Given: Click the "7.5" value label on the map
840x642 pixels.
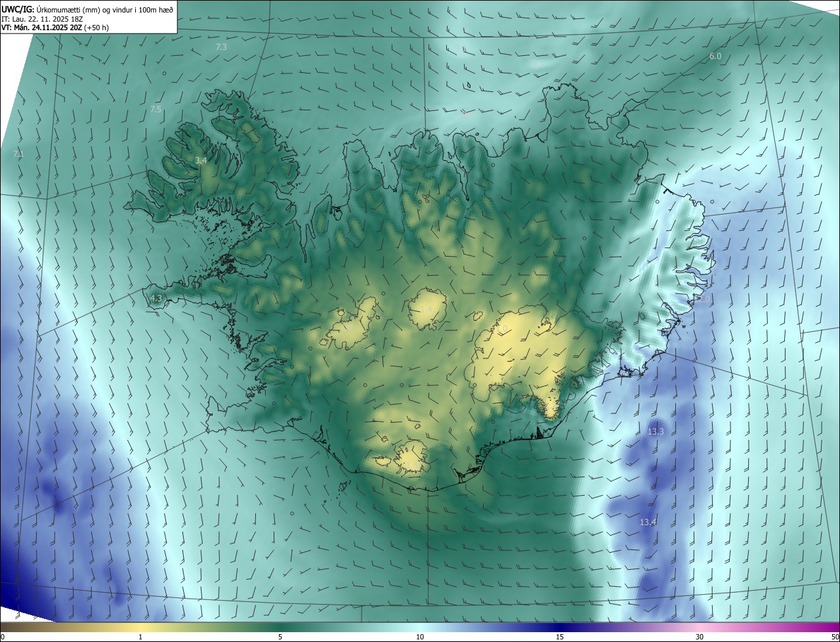Looking at the screenshot, I should pos(156,110).
